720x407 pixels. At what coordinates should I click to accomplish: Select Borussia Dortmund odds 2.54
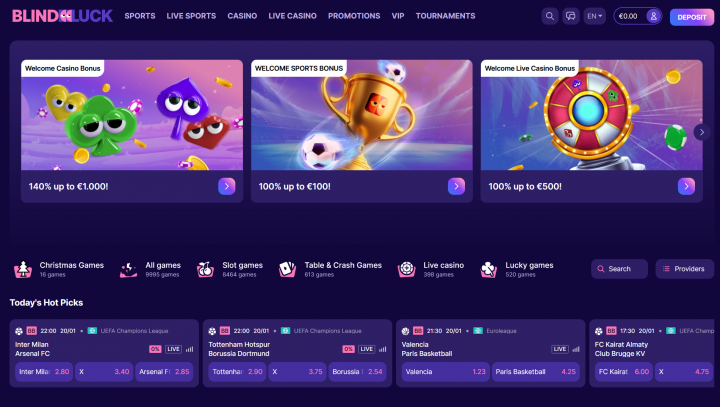click(x=357, y=372)
